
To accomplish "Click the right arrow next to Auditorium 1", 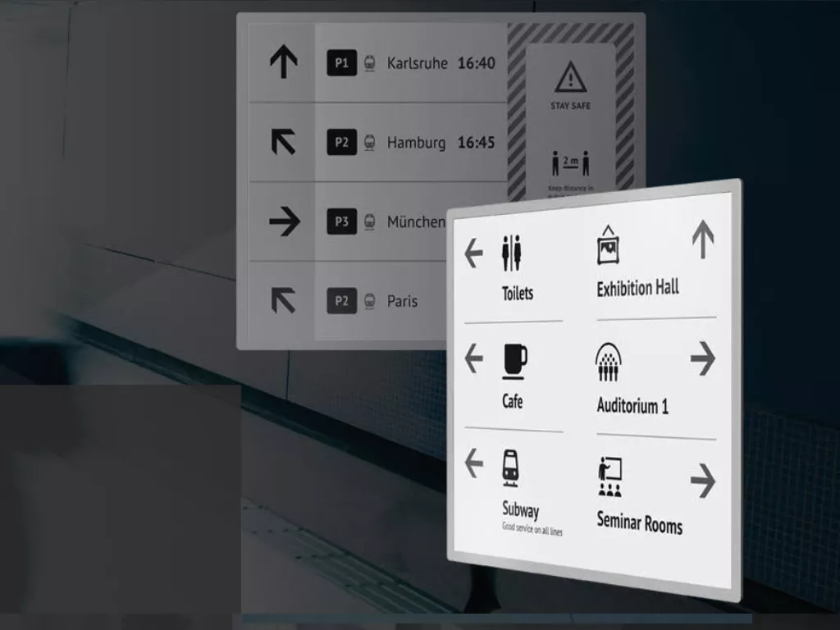I will (x=704, y=358).
